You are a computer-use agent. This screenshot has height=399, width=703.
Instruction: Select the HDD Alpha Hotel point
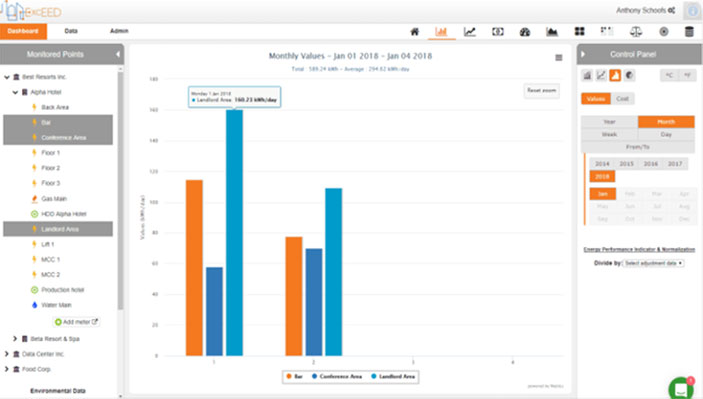click(x=64, y=214)
